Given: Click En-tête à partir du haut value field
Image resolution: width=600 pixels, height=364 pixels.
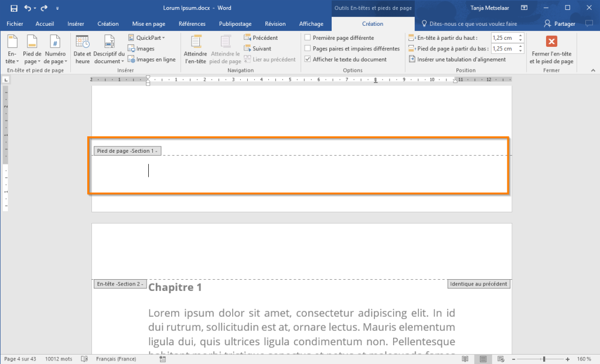Looking at the screenshot, I should pyautogui.click(x=504, y=38).
